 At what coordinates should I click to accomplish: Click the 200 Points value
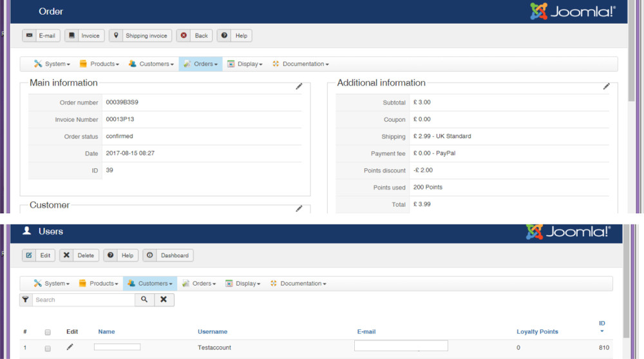click(x=428, y=187)
